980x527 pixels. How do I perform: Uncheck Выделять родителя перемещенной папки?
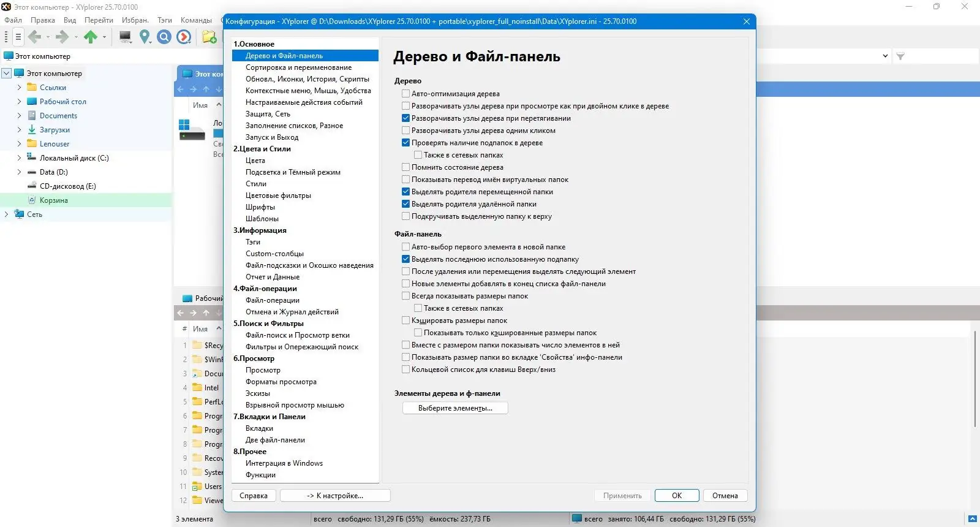click(x=405, y=192)
